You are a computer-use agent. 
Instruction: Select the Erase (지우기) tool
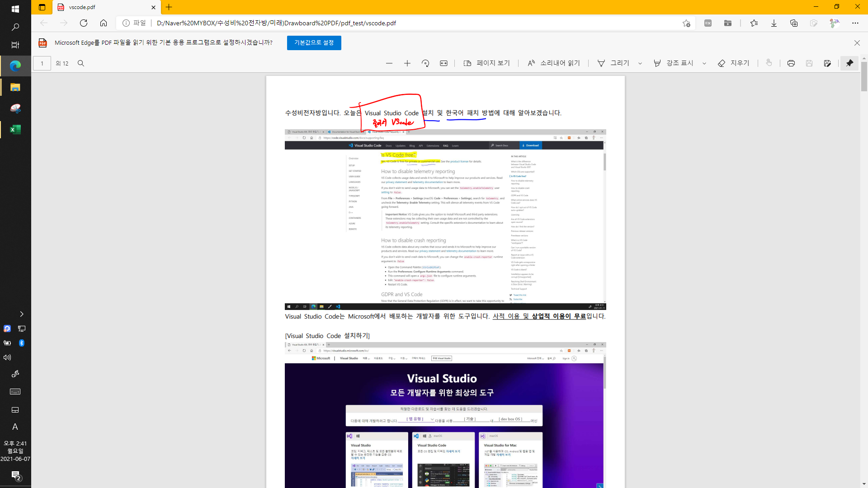(733, 63)
